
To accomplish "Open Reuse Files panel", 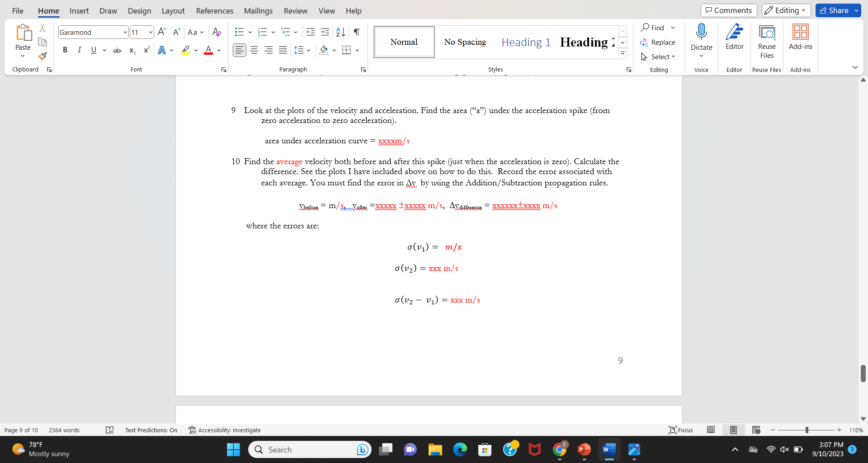I will [x=767, y=42].
